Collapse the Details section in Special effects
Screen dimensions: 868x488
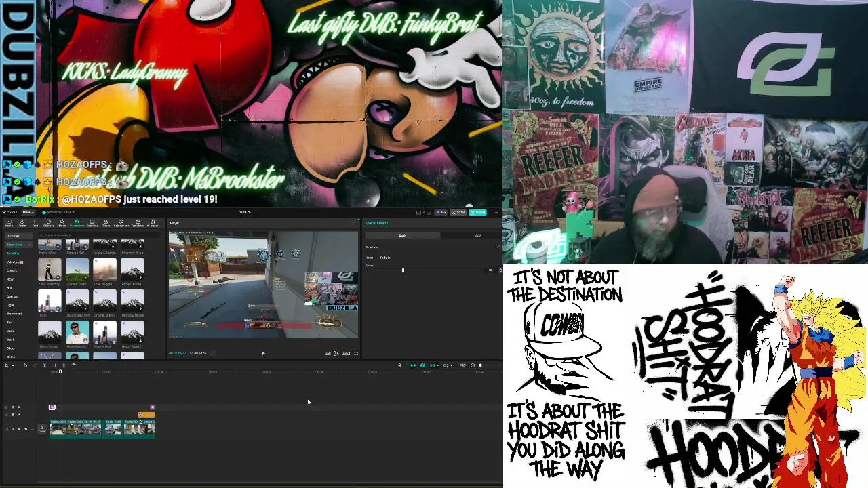[377, 247]
